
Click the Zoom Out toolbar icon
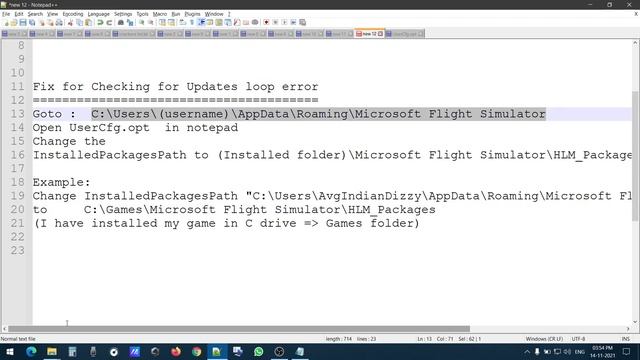(151, 22)
